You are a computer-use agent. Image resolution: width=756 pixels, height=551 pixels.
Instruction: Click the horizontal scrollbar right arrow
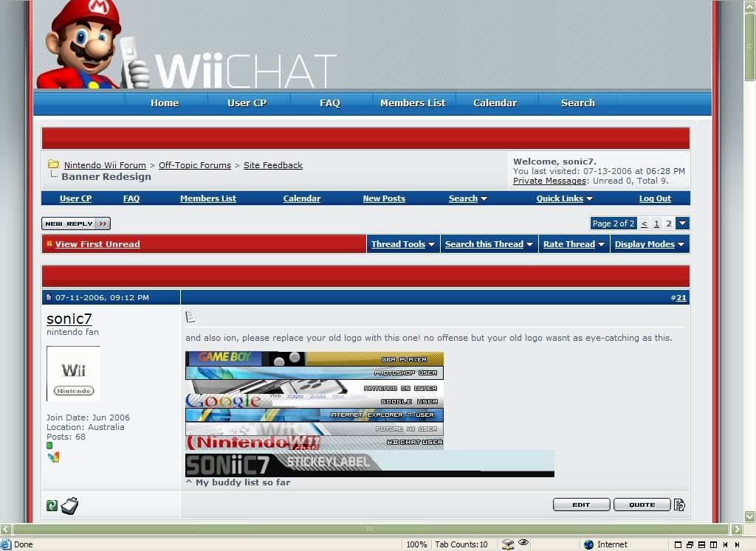point(736,529)
